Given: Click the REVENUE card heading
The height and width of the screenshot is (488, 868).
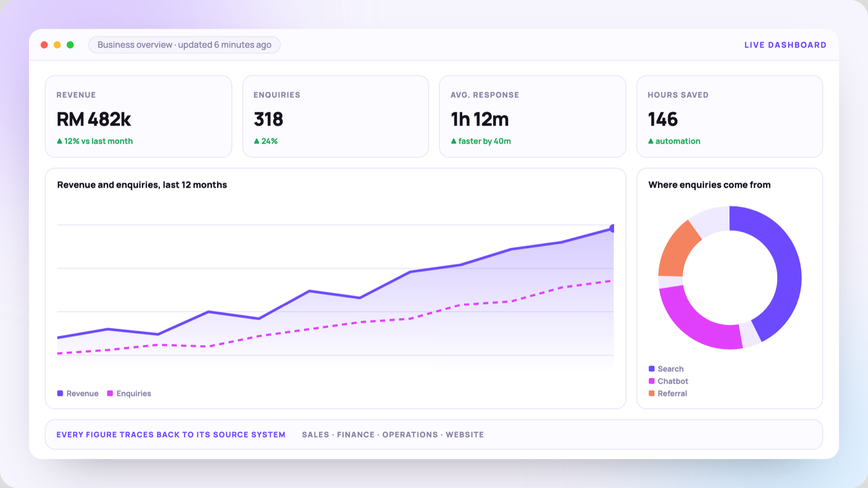Looking at the screenshot, I should [76, 95].
